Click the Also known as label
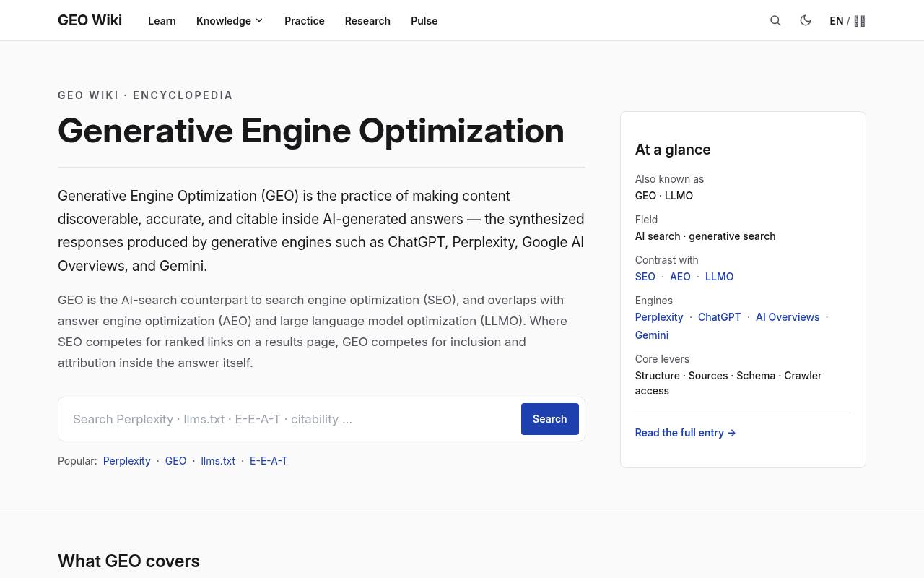This screenshot has height=578, width=924. pyautogui.click(x=669, y=179)
